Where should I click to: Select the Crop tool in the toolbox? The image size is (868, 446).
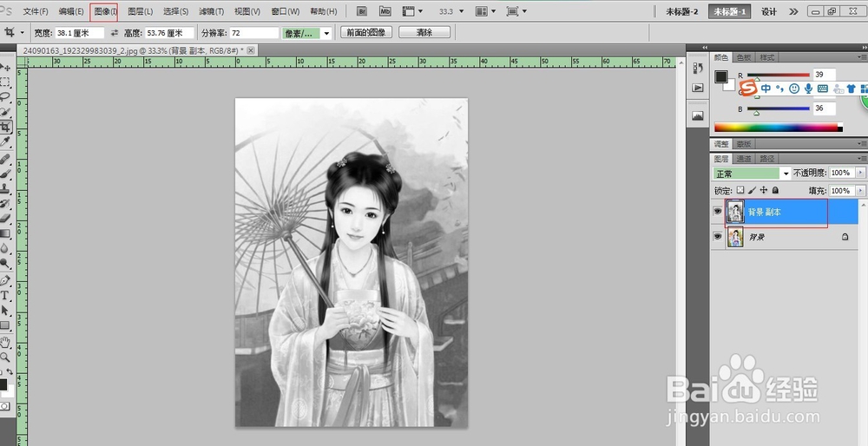[5, 128]
